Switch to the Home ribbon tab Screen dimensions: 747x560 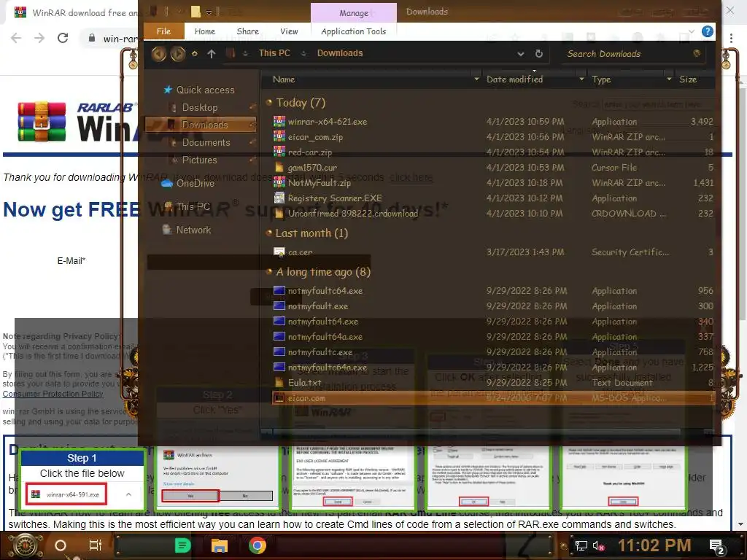[205, 31]
